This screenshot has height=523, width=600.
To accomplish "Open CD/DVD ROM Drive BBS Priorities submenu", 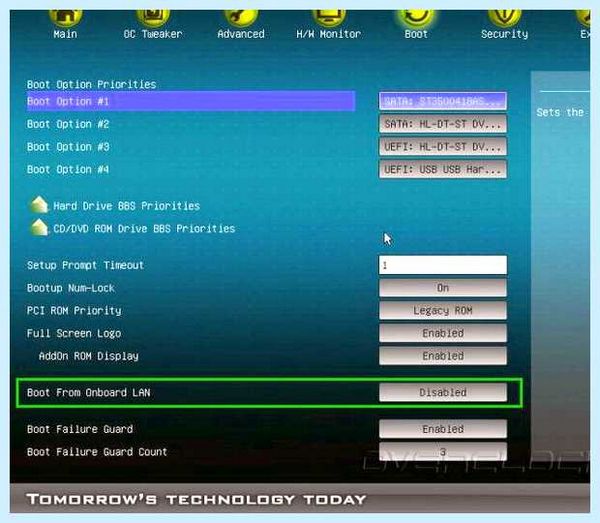I will (x=144, y=228).
